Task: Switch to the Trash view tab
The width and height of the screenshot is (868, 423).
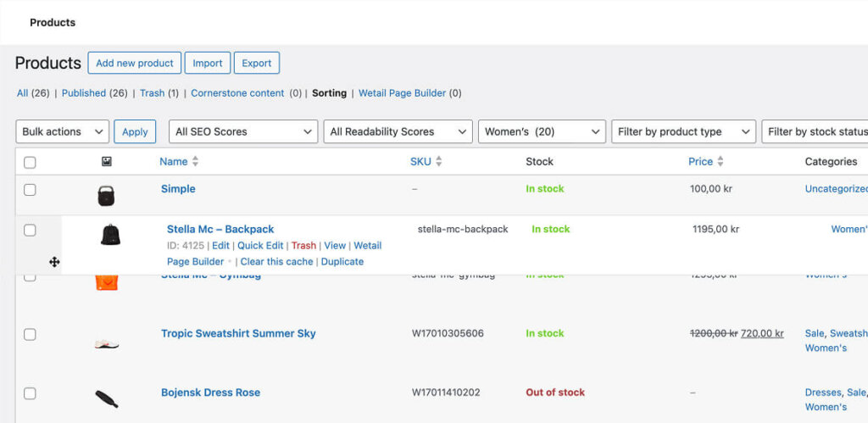Action: click(152, 93)
